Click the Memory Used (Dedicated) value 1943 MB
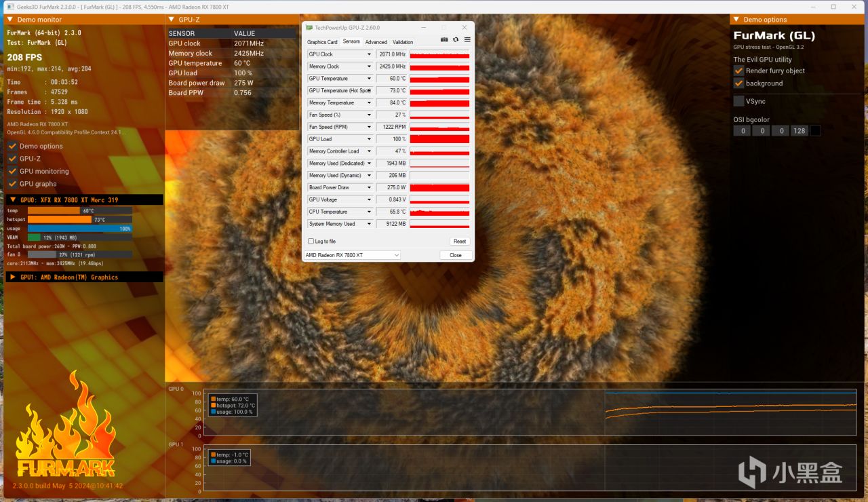The height and width of the screenshot is (502, 868). [391, 163]
